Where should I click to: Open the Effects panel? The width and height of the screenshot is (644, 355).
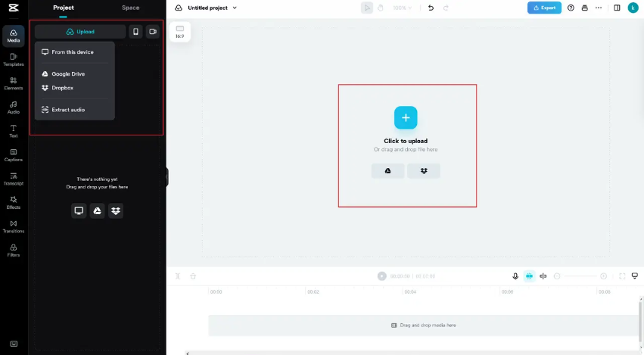[13, 203]
